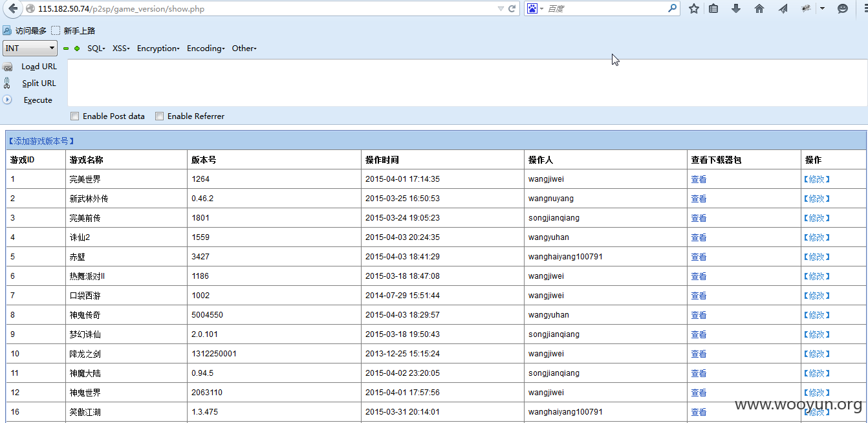Image resolution: width=868 pixels, height=423 pixels.
Task: Click the browser back arrow button
Action: point(12,8)
